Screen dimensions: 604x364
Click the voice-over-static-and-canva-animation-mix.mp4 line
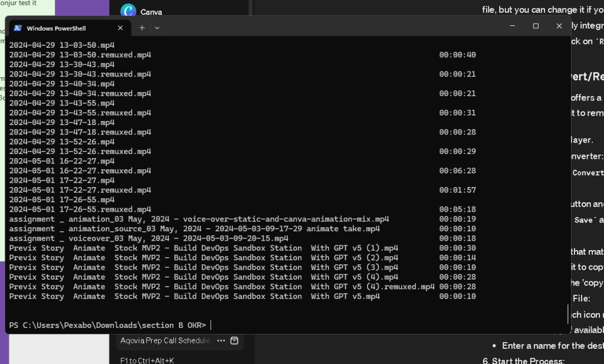coord(199,219)
